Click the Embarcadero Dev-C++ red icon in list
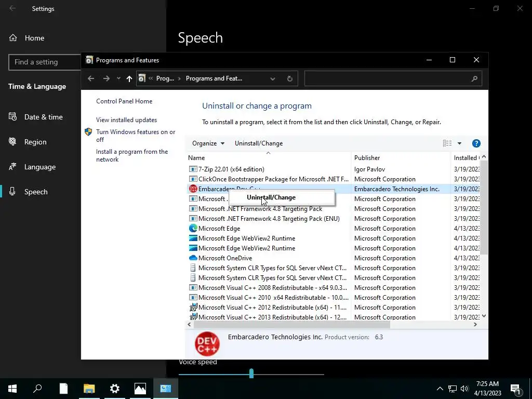This screenshot has height=399, width=532. (x=193, y=189)
